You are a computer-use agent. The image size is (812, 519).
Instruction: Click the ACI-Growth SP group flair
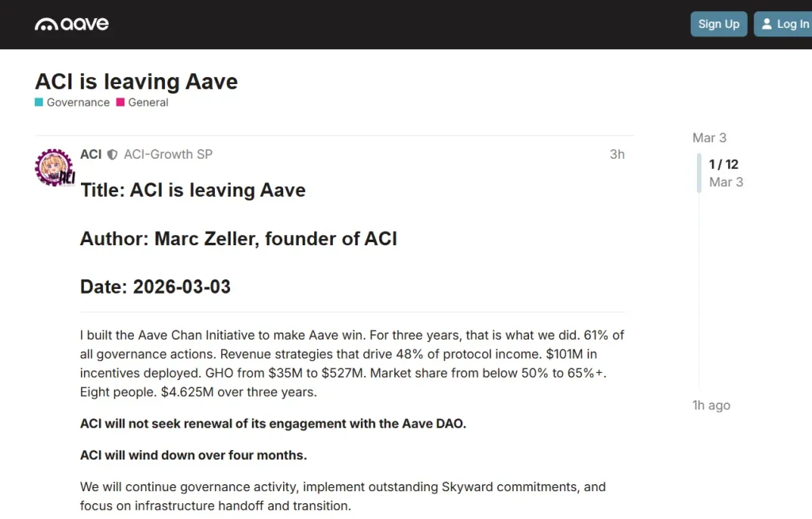click(x=168, y=154)
